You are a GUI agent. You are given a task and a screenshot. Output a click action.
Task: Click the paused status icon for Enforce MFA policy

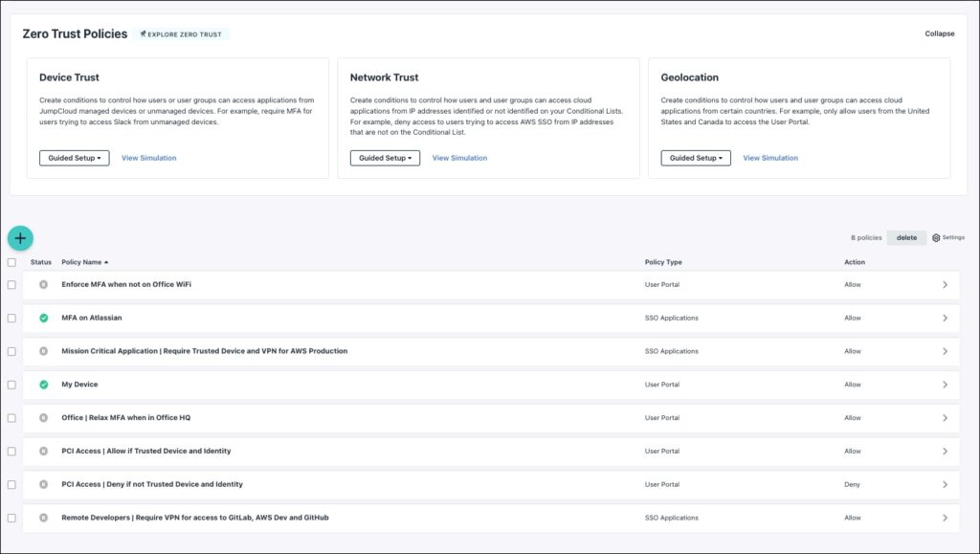(x=43, y=284)
